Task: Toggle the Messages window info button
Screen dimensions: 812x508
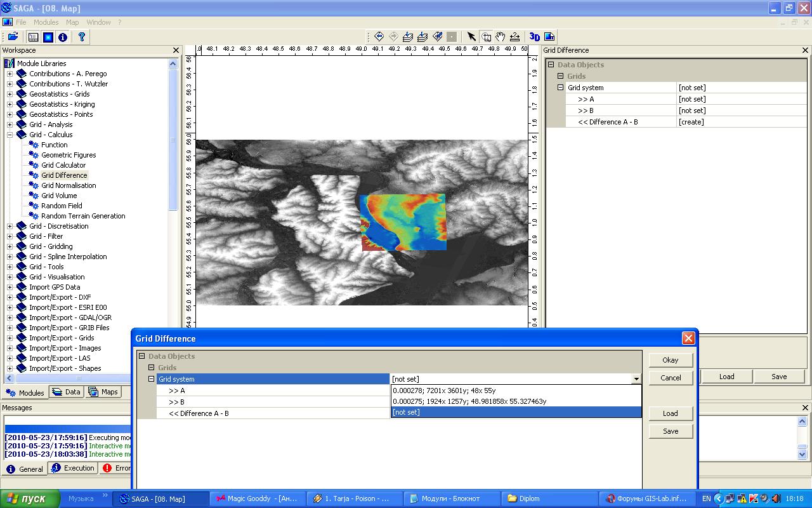Action: (x=63, y=37)
